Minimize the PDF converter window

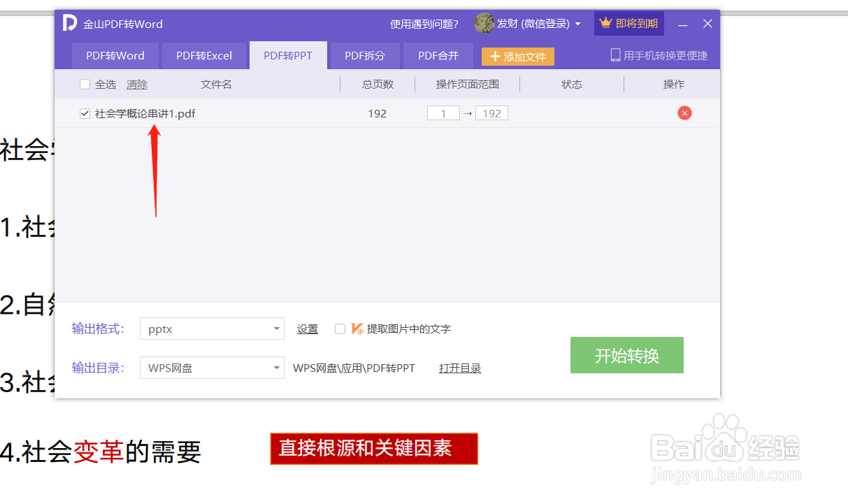coord(683,24)
